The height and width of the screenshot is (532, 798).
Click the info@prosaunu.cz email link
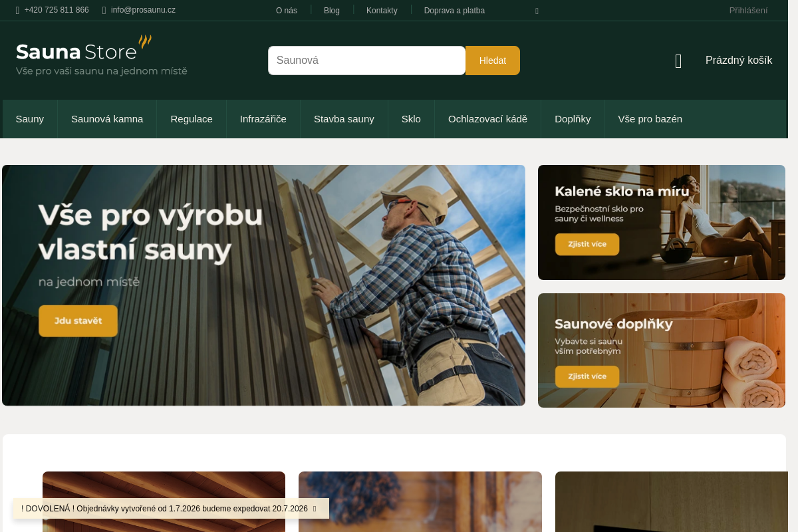143,10
